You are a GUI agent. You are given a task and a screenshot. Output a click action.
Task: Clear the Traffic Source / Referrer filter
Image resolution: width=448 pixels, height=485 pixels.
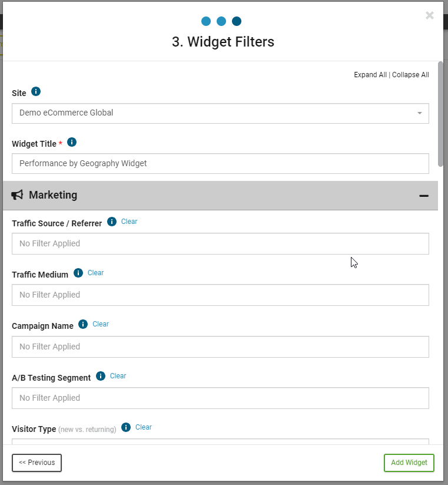[x=129, y=222]
